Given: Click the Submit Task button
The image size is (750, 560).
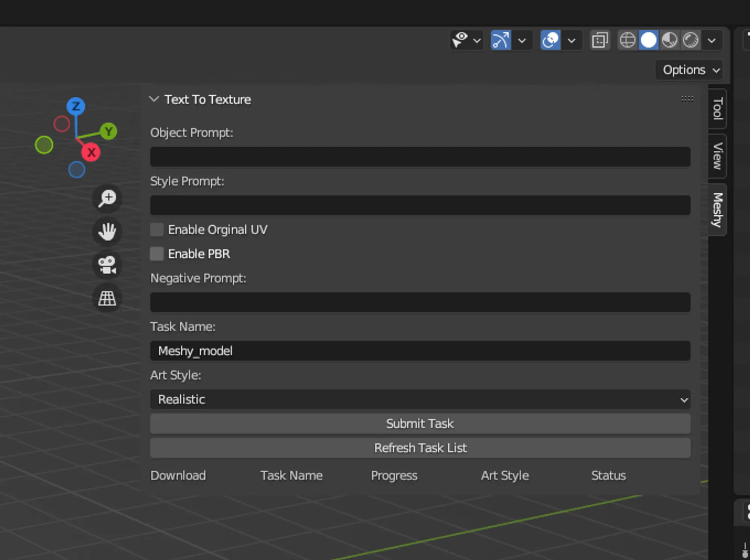Looking at the screenshot, I should pyautogui.click(x=420, y=424).
